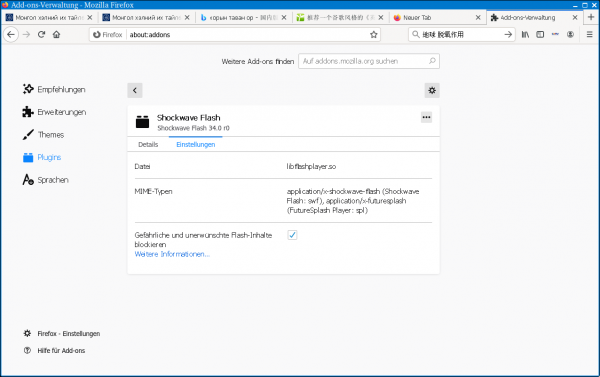Viewport: 600px width, 377px height.
Task: Return to plugin list with back chevron
Action: pos(135,90)
